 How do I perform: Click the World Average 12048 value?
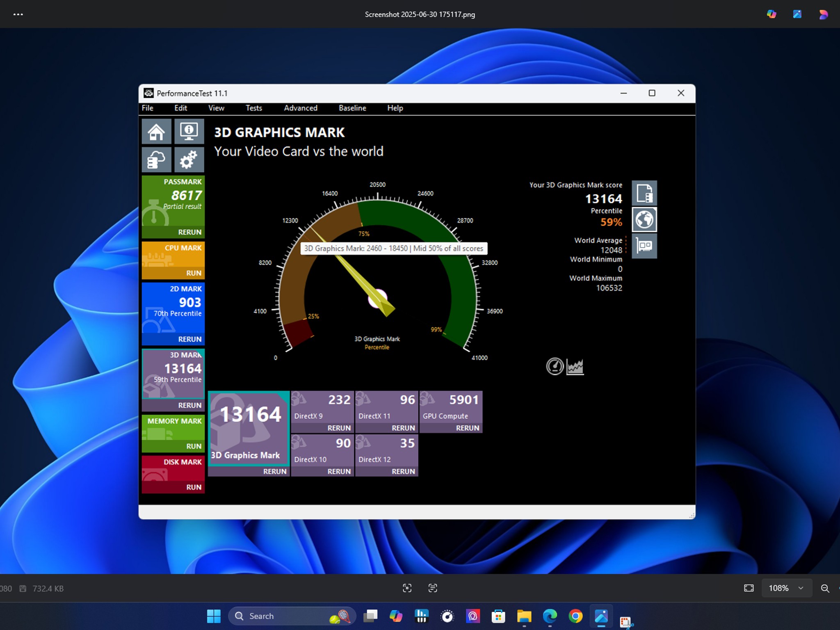[x=611, y=250]
